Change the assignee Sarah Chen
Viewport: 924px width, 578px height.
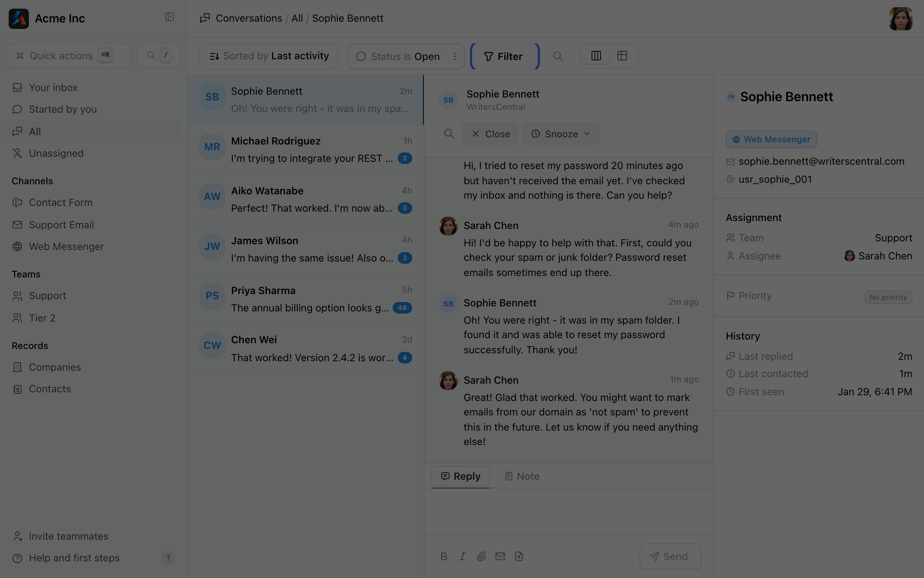[878, 256]
